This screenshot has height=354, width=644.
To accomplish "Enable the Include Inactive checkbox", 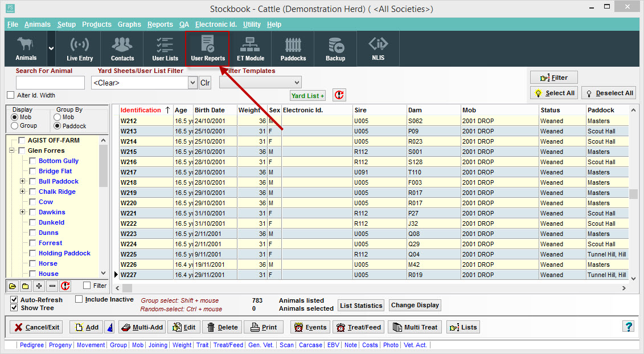I will point(79,299).
